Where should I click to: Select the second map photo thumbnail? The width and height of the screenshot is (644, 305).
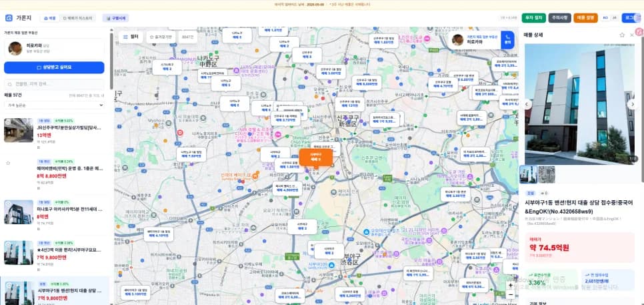pos(547,174)
